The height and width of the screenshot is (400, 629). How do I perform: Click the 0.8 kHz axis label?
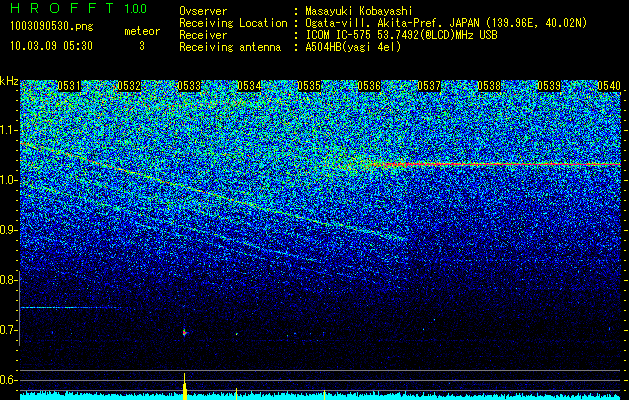(x=8, y=280)
